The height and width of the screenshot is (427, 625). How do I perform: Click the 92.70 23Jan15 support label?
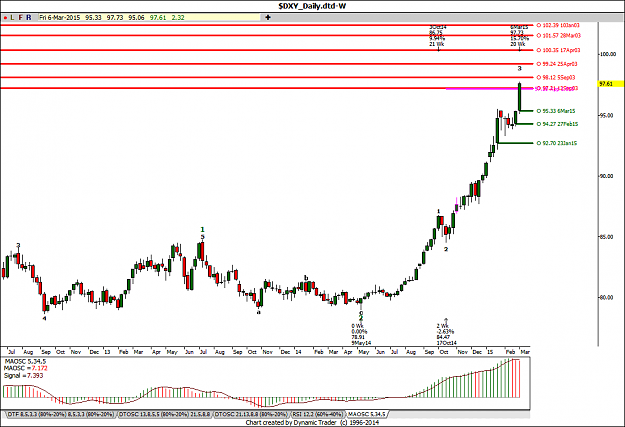pyautogui.click(x=556, y=143)
